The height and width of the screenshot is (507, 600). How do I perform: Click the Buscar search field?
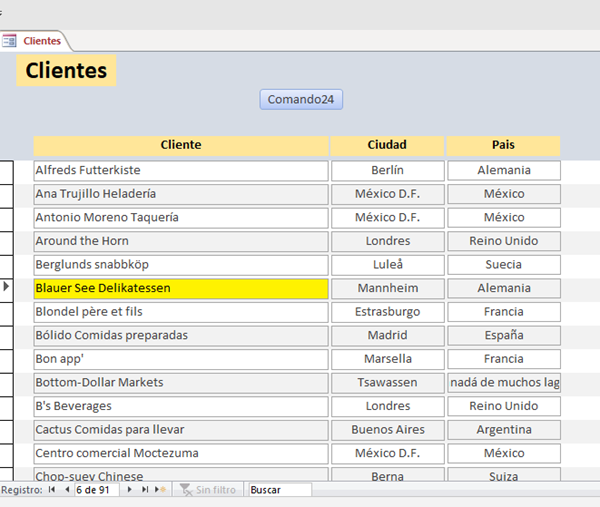(x=279, y=490)
